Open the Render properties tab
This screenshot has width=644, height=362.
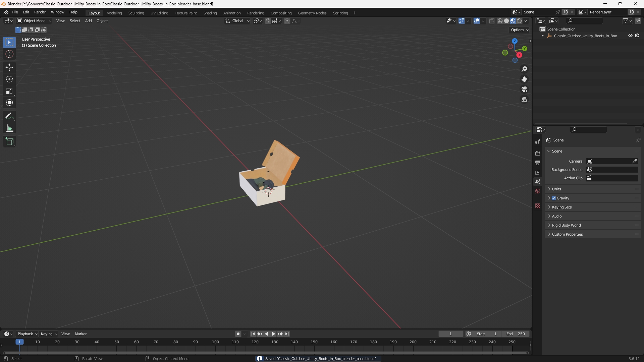[538, 153]
